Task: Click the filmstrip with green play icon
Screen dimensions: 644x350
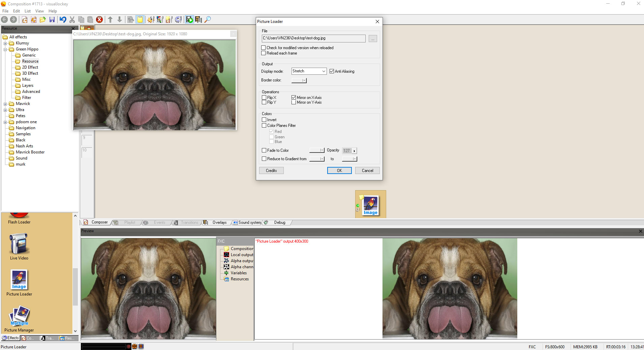Action: (189, 20)
